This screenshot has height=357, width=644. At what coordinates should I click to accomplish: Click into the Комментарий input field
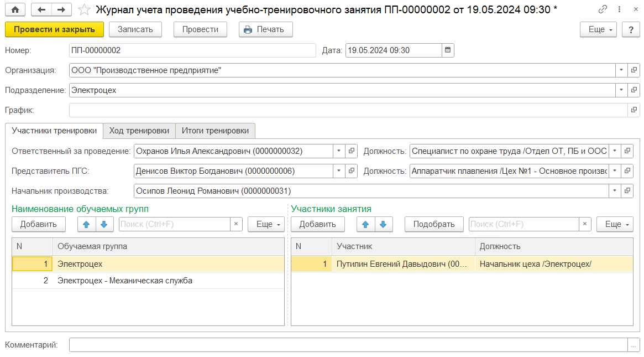click(x=348, y=345)
